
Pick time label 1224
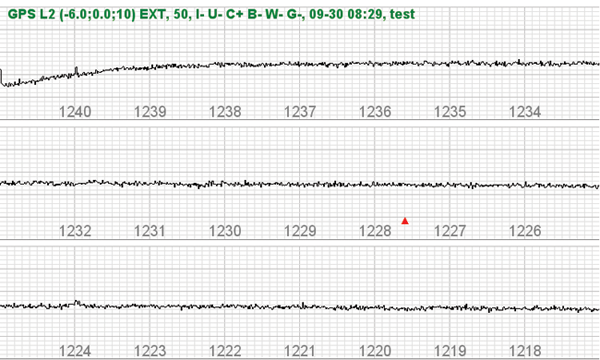pos(75,351)
